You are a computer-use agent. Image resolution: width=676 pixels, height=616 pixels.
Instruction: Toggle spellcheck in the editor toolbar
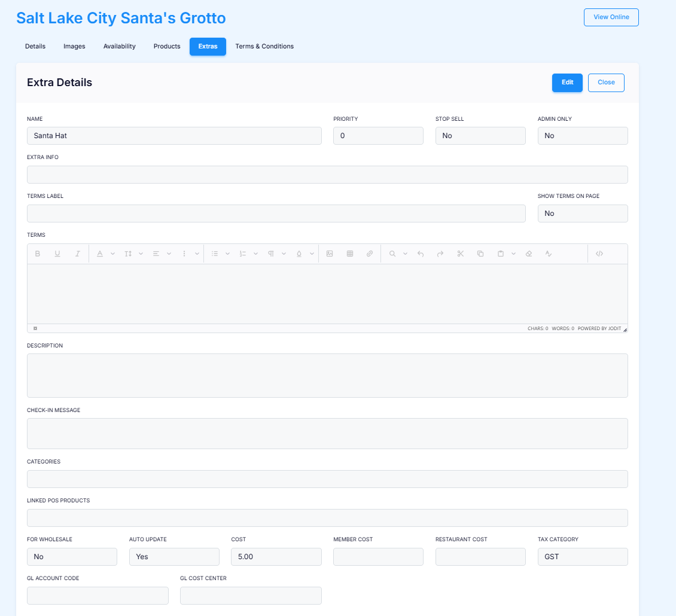point(549,254)
